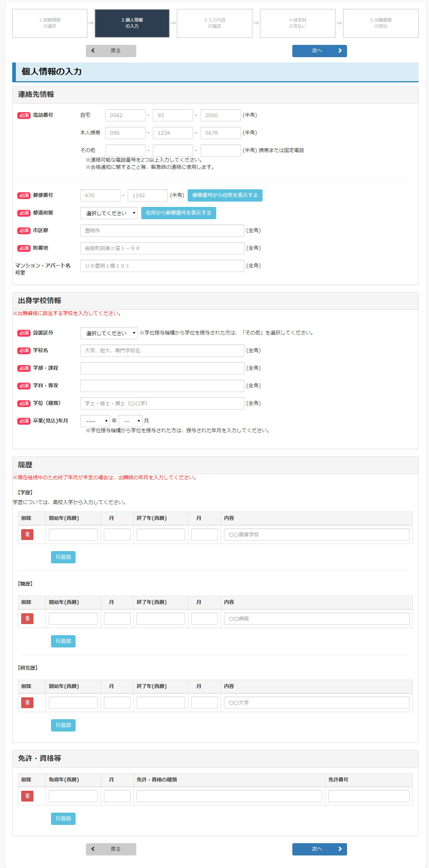The image size is (429, 868).
Task: Open the graduation year dropdown
Action: point(95,421)
